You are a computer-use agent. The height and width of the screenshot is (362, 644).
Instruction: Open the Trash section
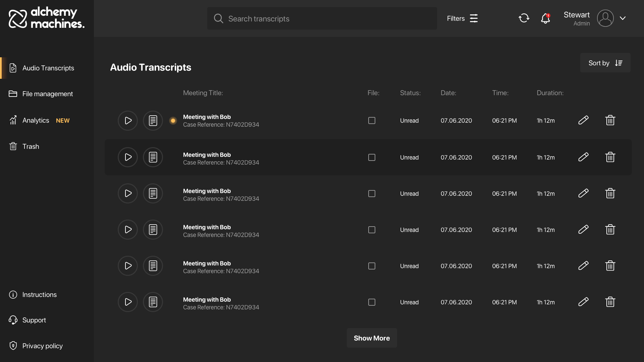click(31, 146)
